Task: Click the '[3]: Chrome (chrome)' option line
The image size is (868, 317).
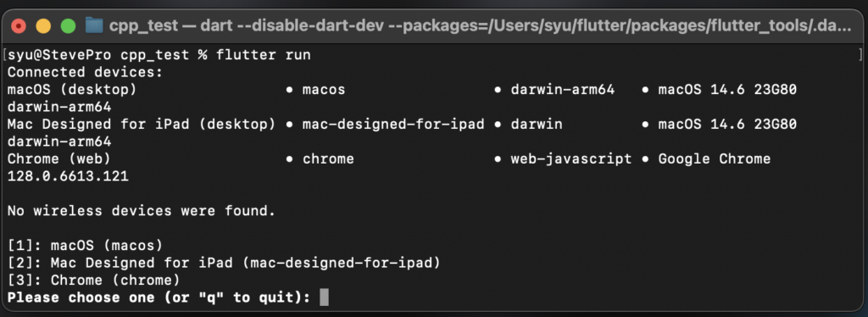Action: pyautogui.click(x=94, y=280)
